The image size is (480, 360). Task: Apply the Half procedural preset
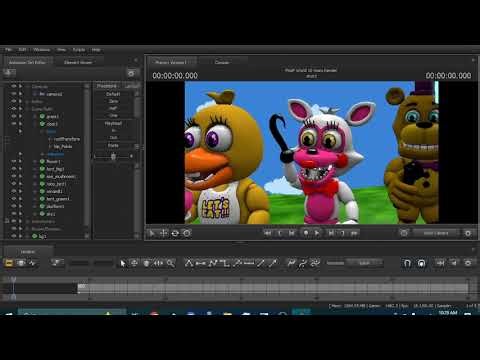point(113,108)
